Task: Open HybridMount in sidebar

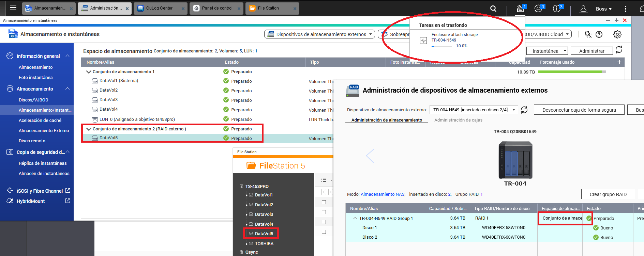Action: pos(31,201)
